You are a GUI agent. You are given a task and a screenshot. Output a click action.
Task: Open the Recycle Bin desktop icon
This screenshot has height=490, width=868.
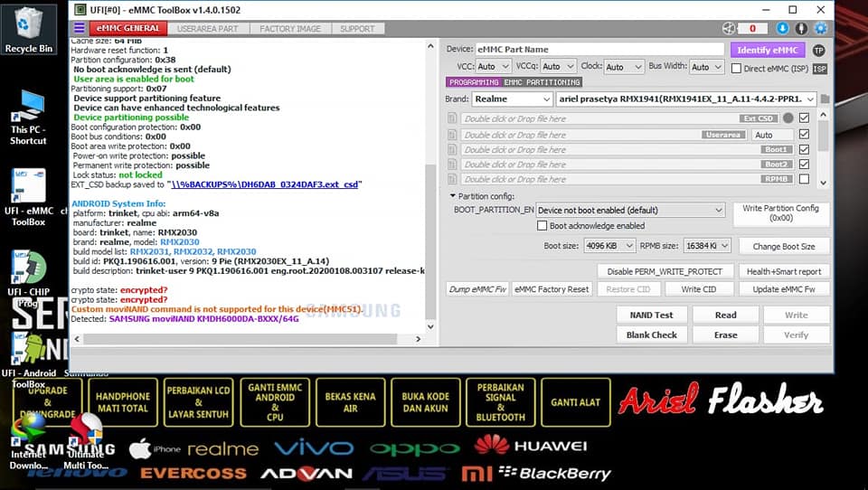[28, 31]
